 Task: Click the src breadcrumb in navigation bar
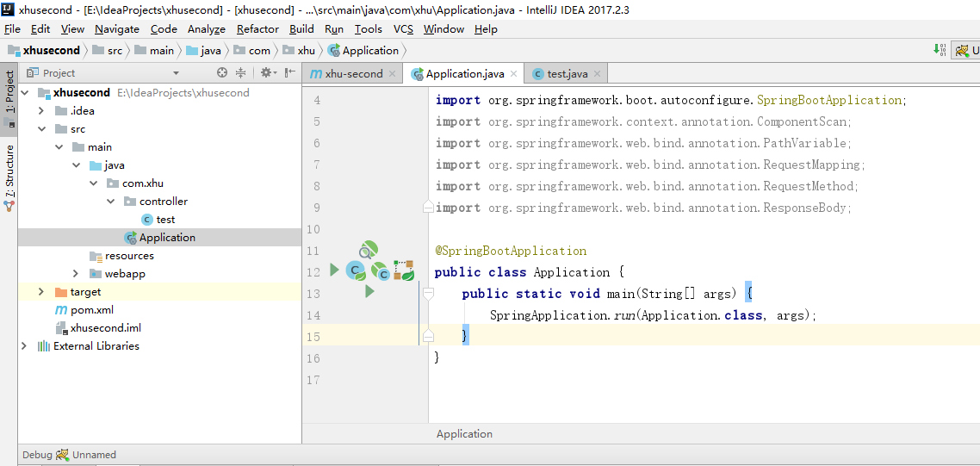(109, 51)
